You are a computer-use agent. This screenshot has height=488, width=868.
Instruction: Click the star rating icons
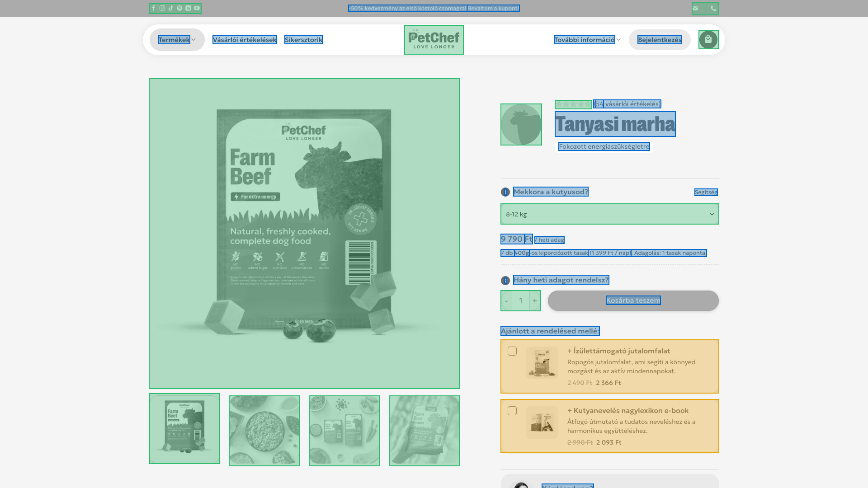point(573,104)
